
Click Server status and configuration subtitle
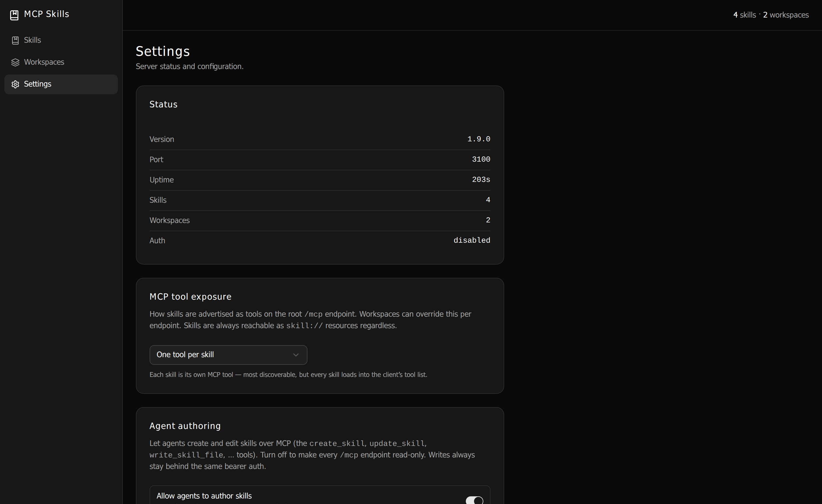coord(190,66)
